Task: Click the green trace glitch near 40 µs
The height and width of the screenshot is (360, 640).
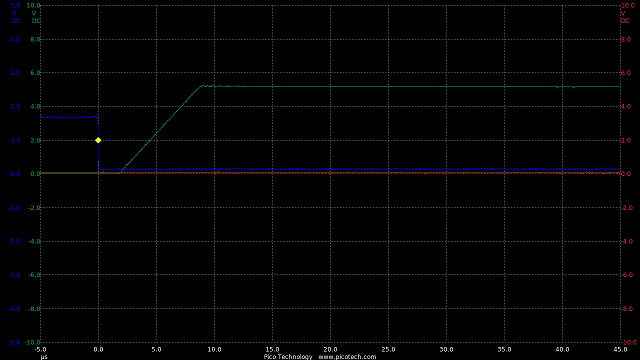Action: (x=565, y=87)
